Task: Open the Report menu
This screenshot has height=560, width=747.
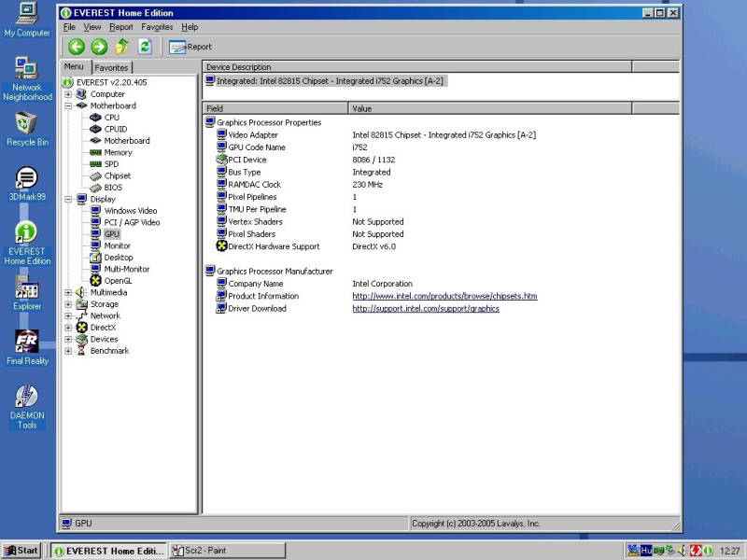Action: (x=121, y=27)
